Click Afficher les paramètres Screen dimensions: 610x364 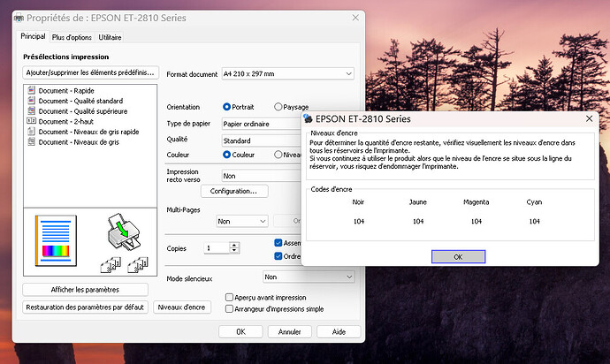pyautogui.click(x=85, y=289)
